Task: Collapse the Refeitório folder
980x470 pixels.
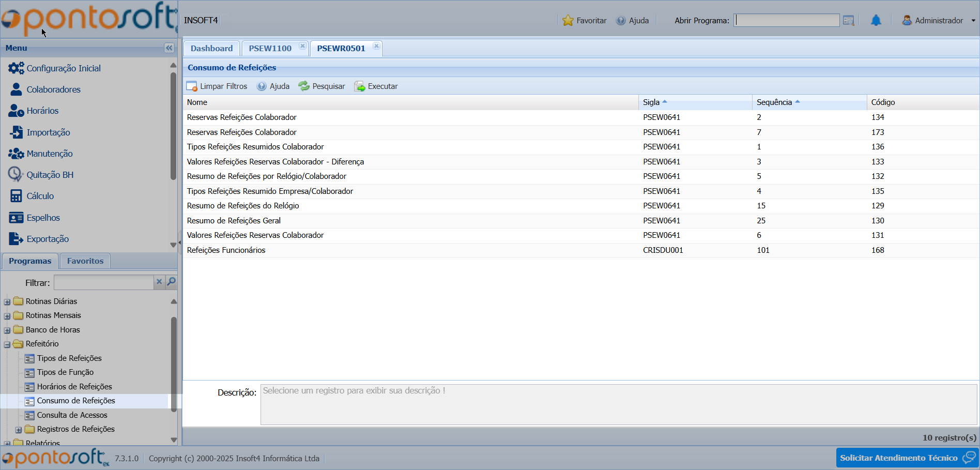Action: pyautogui.click(x=7, y=344)
